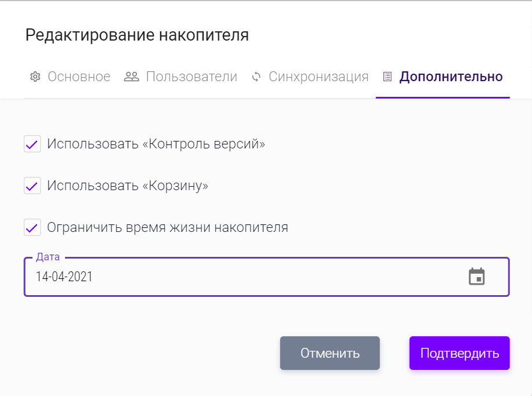This screenshot has width=532, height=396.
Task: Click the list icon beside Дополнительно
Action: [388, 77]
